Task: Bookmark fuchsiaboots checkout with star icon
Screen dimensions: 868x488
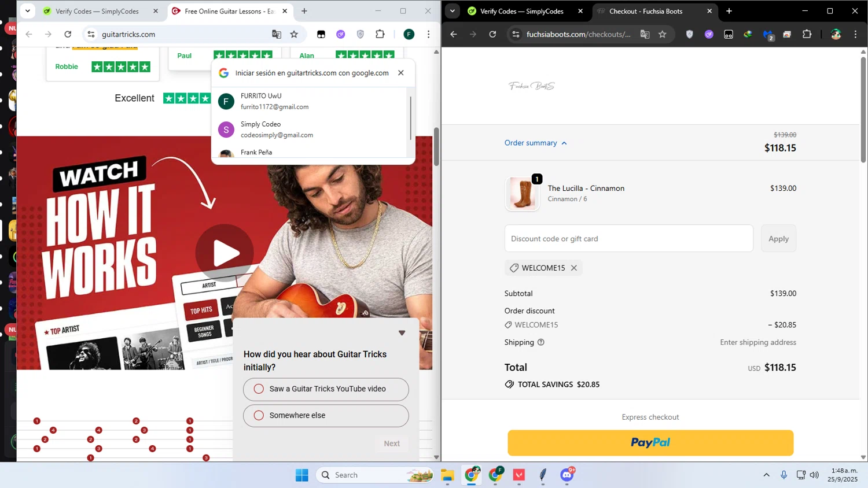Action: click(x=663, y=34)
